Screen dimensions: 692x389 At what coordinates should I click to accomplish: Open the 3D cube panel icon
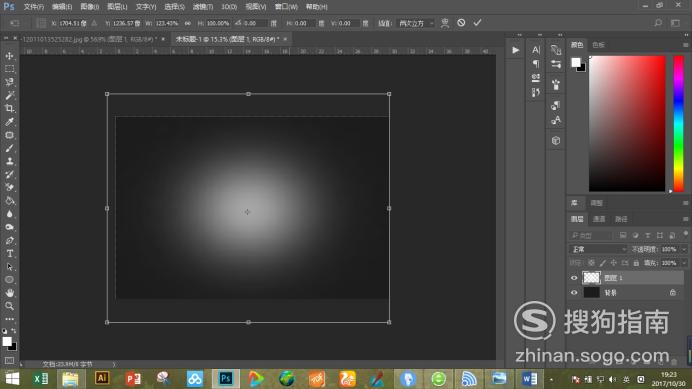click(x=556, y=141)
